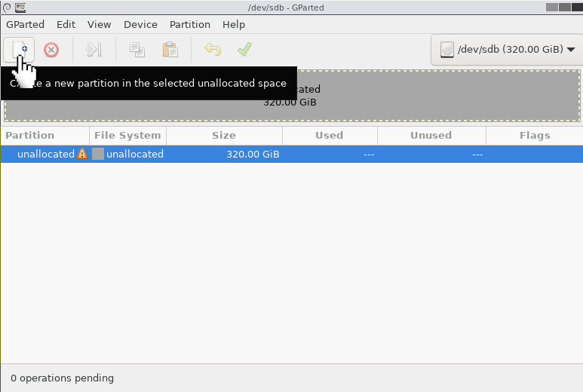Sort by the Used column header
This screenshot has width=583, height=392.
coord(330,135)
